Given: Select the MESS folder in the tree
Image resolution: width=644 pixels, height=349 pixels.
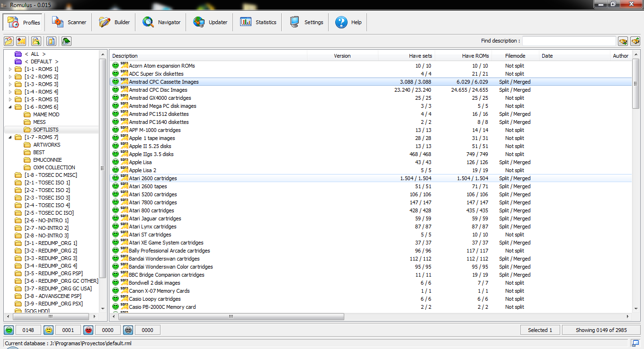Looking at the screenshot, I should 40,122.
